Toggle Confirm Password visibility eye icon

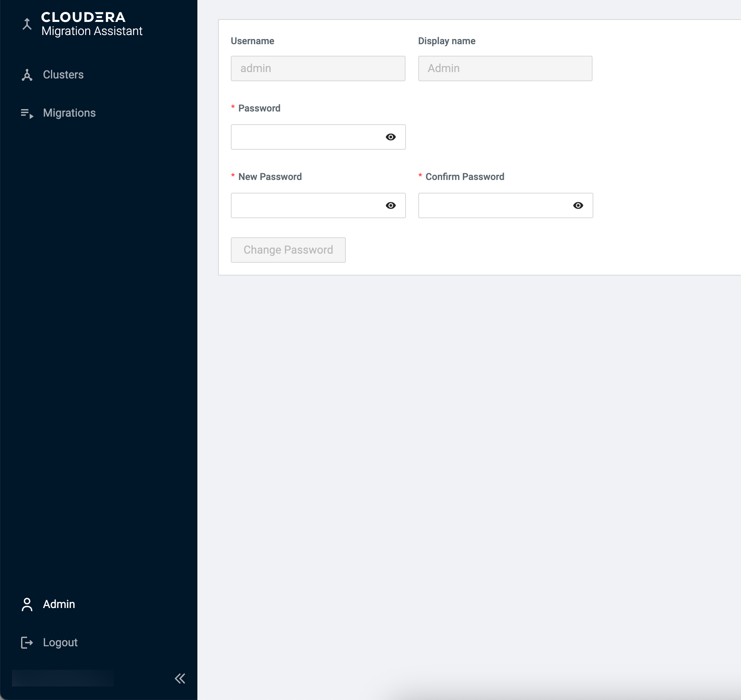(578, 205)
